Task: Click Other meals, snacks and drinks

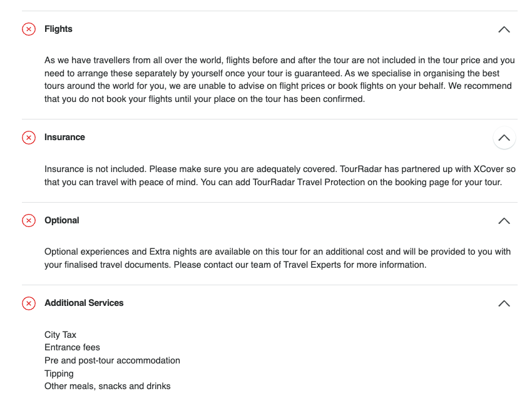Action: click(x=108, y=386)
